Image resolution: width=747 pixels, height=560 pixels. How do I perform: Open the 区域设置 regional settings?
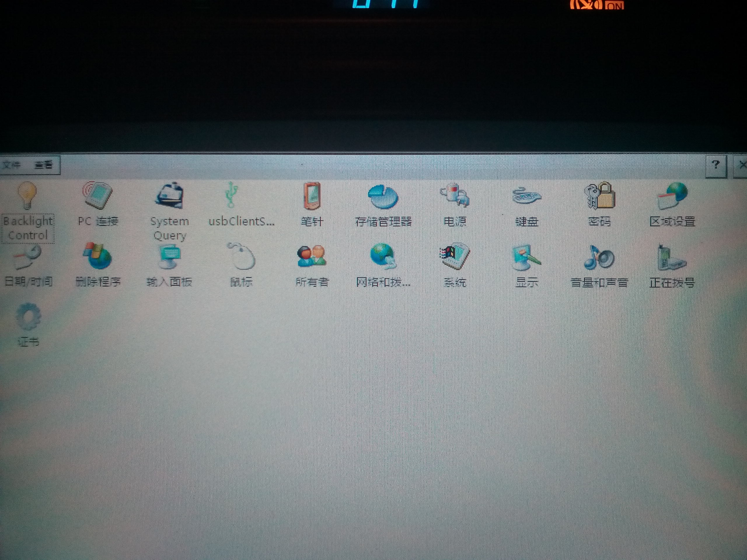pos(672,204)
